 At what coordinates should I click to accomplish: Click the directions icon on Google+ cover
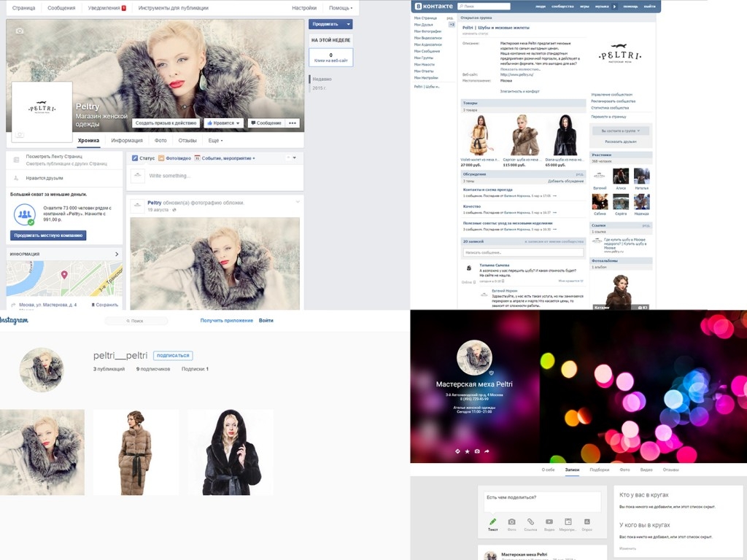pos(457,451)
